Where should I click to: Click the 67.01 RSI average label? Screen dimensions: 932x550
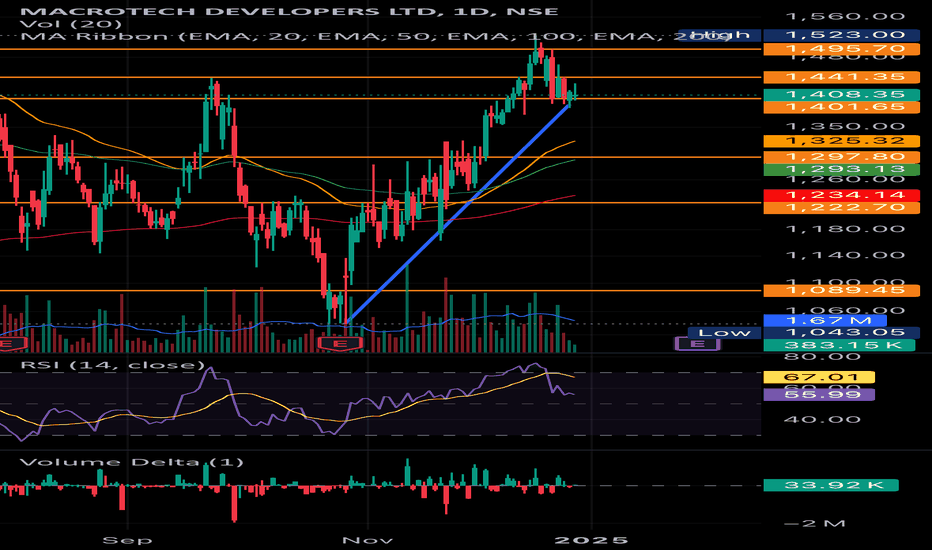(x=819, y=377)
